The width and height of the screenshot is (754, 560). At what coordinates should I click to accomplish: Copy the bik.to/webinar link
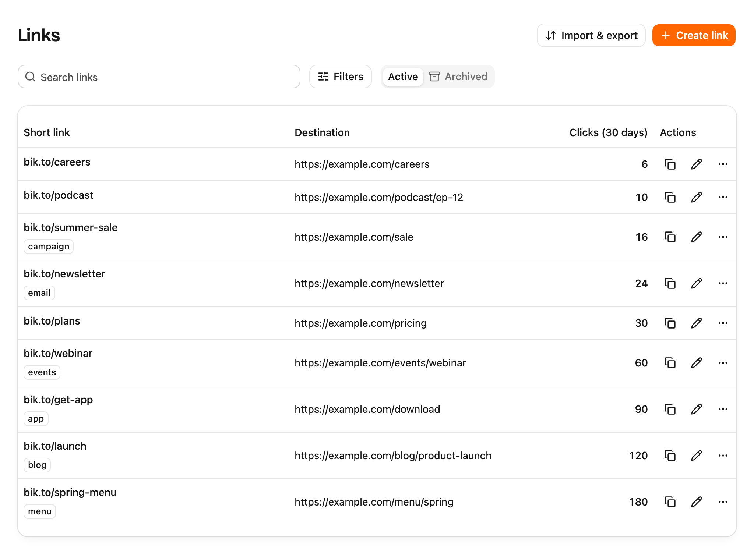670,363
